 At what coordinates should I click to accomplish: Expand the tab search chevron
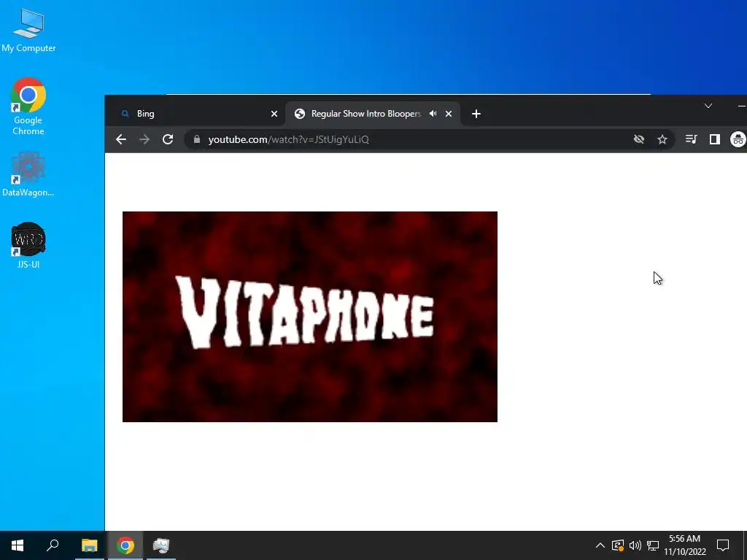point(708,106)
